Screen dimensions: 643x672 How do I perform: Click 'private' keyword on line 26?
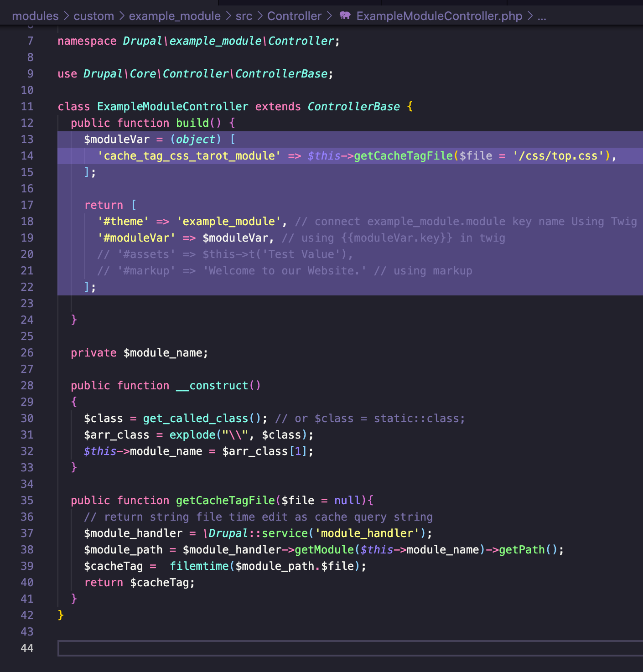[93, 353]
